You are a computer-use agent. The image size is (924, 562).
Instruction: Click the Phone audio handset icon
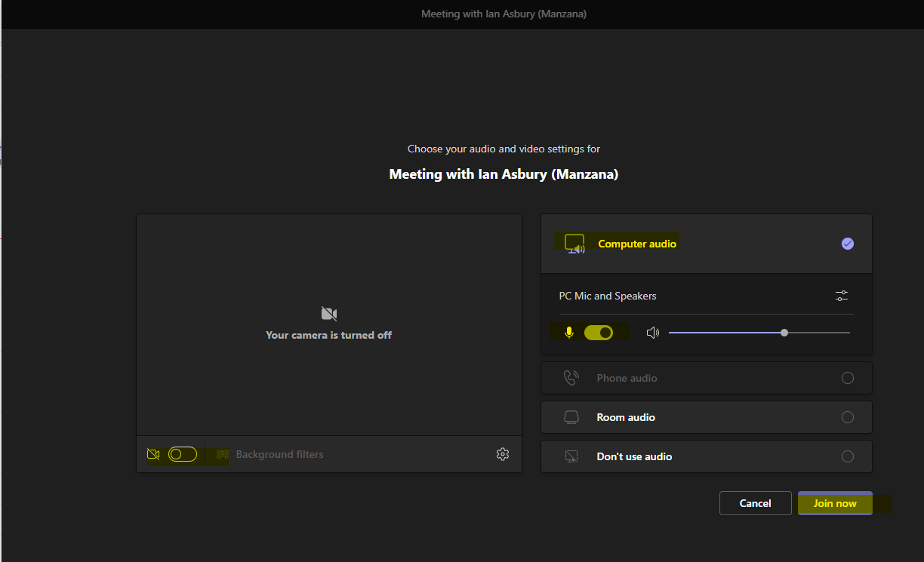point(571,378)
